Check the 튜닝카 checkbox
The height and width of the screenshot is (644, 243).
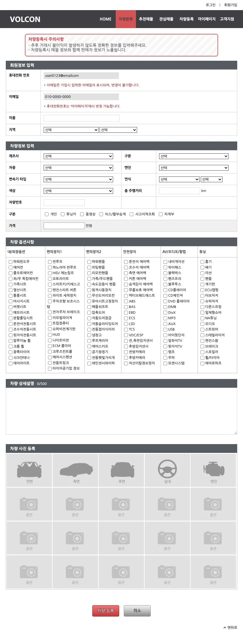pyautogui.click(x=62, y=214)
